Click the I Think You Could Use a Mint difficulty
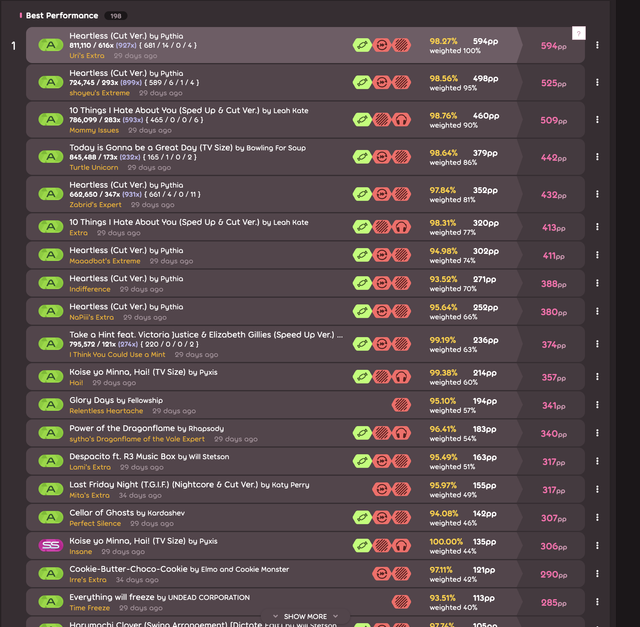 117,355
